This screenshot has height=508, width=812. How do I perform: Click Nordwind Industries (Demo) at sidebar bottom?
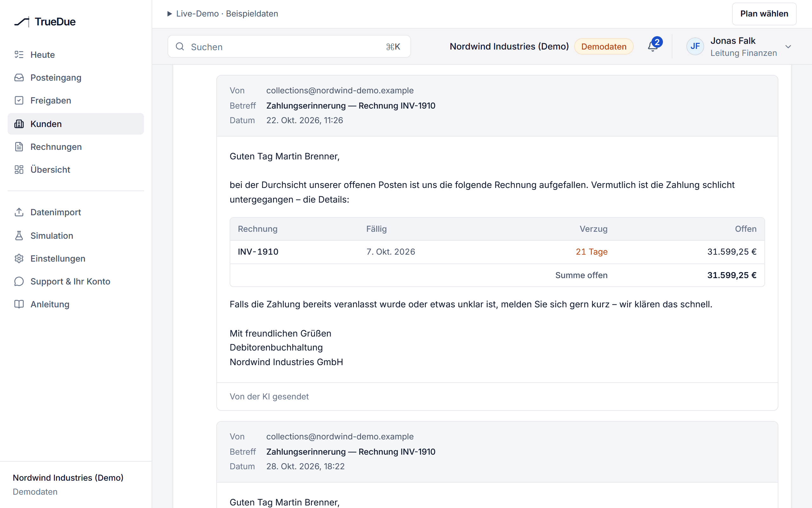click(68, 478)
